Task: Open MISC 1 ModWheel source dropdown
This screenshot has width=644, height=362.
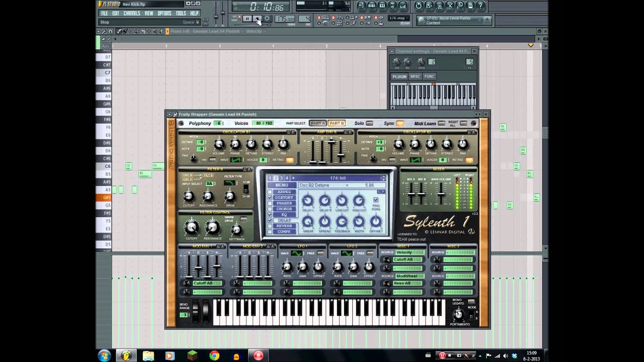Action: coord(410,276)
